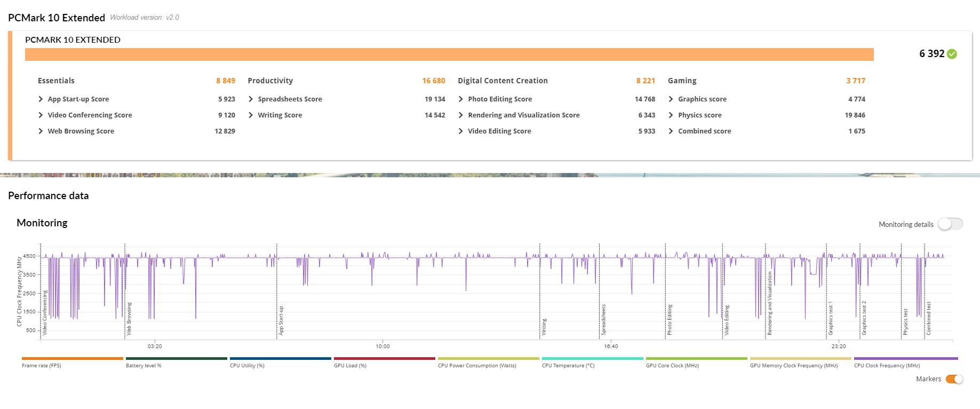The width and height of the screenshot is (980, 409).
Task: Click the Graphics test 1 chart marker
Action: pos(831,318)
